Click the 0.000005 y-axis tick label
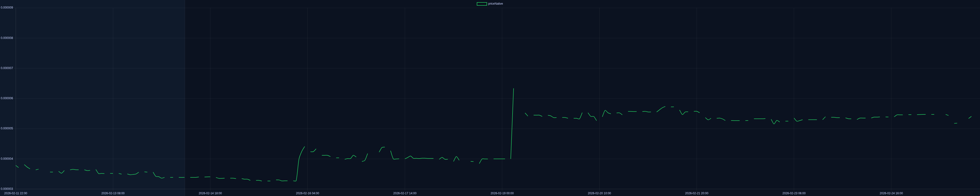The height and width of the screenshot is (196, 980). coord(7,128)
